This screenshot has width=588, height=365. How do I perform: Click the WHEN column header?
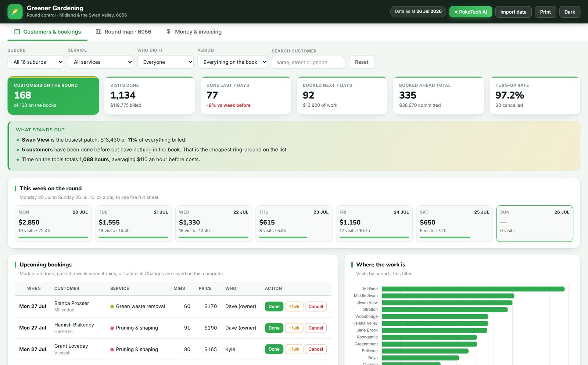[34, 288]
